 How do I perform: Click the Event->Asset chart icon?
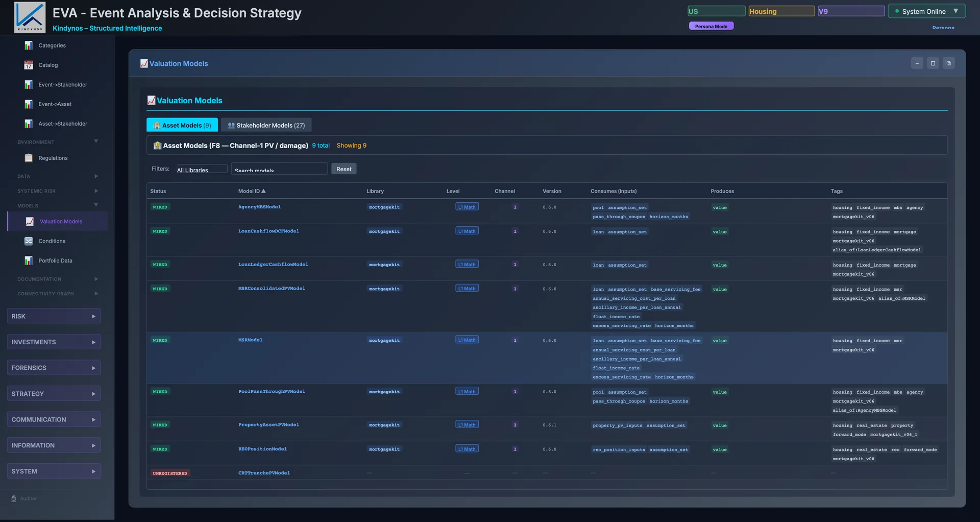(x=29, y=104)
